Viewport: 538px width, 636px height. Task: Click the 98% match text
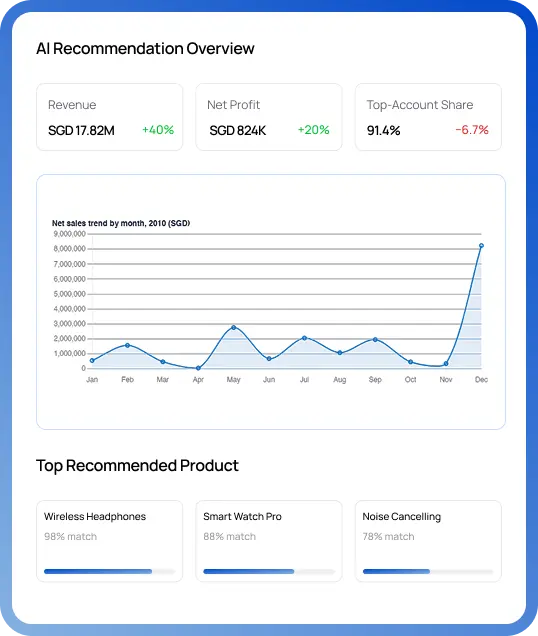(x=71, y=537)
